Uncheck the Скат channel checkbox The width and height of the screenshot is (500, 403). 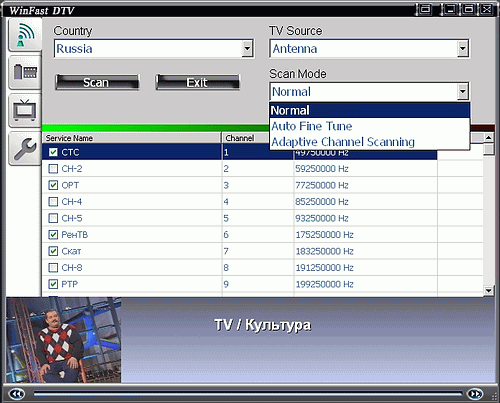click(x=53, y=251)
